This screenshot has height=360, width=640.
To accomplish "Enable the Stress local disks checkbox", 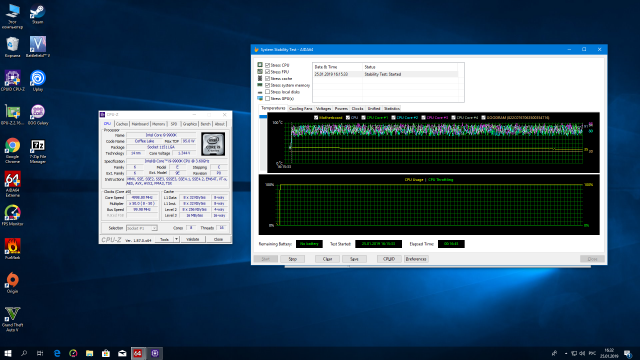I will coord(268,92).
